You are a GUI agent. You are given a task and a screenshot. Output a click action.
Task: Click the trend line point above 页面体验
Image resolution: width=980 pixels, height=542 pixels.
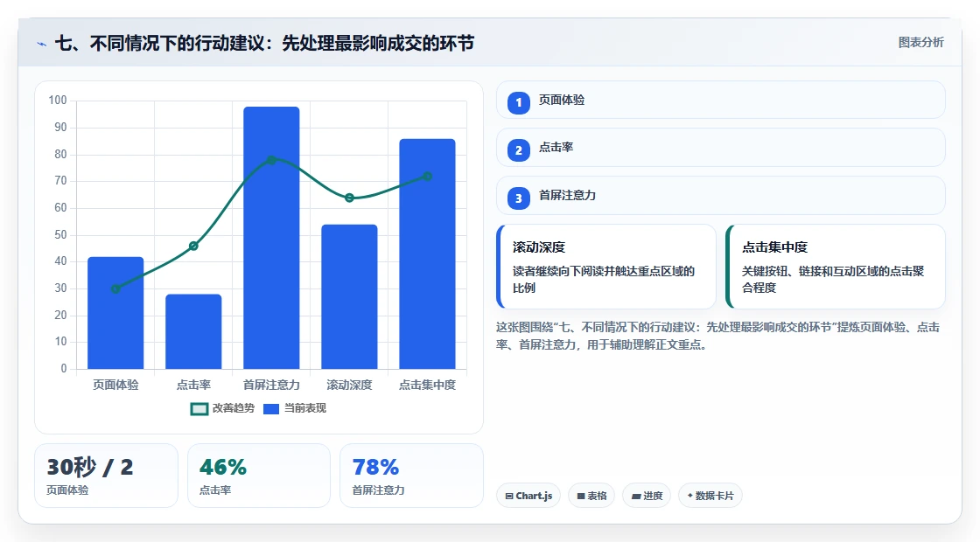(115, 289)
